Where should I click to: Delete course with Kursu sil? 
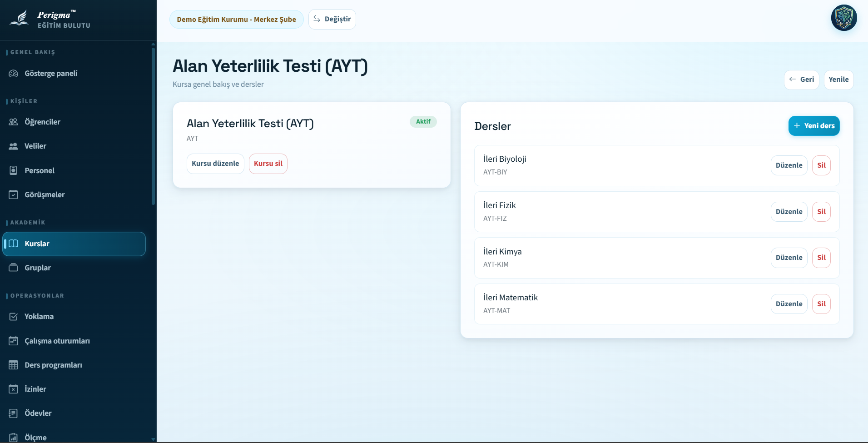(268, 164)
